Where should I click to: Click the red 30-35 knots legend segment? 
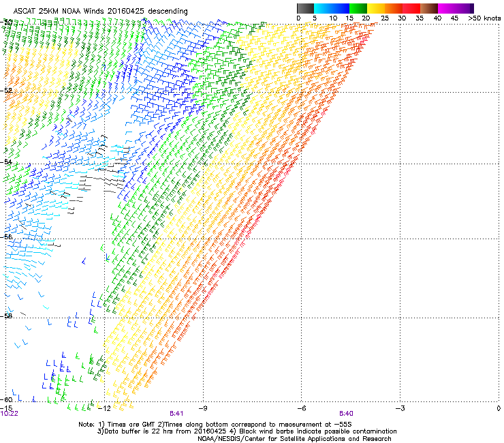411,8
